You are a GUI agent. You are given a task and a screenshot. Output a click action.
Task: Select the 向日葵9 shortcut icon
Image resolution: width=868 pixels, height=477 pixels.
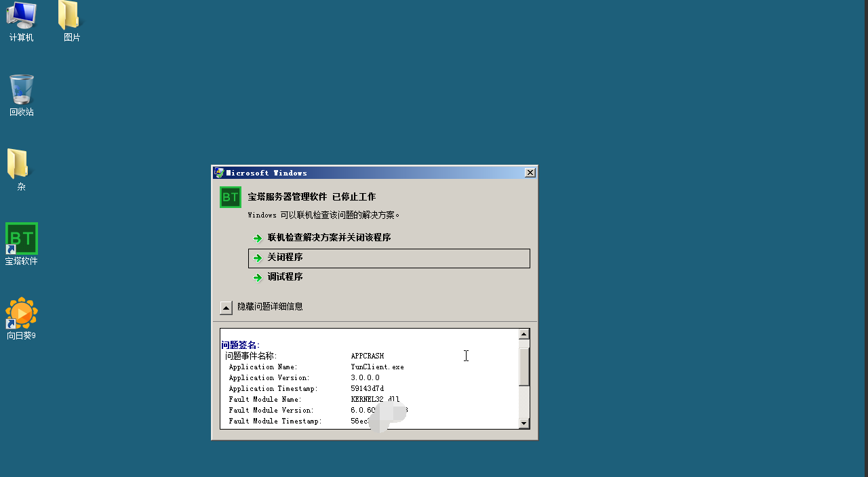[x=21, y=319]
